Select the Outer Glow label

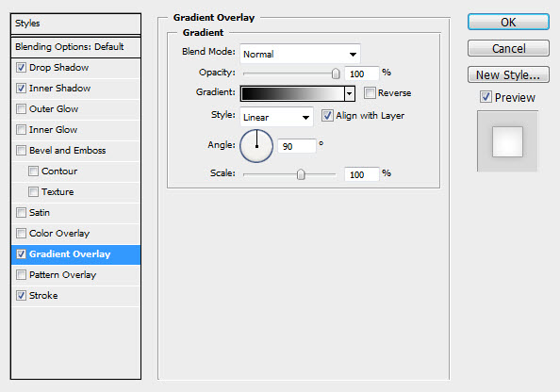pyautogui.click(x=54, y=109)
